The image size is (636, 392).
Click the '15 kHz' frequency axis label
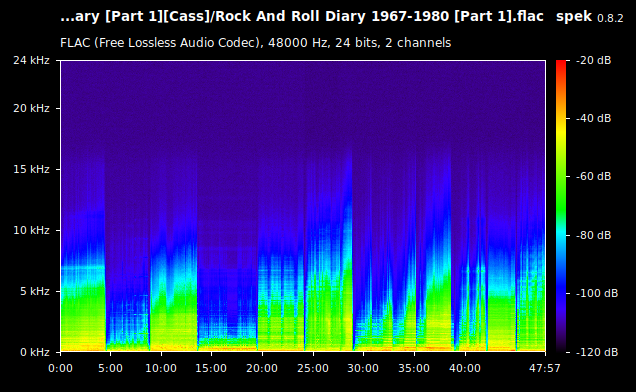[31, 169]
